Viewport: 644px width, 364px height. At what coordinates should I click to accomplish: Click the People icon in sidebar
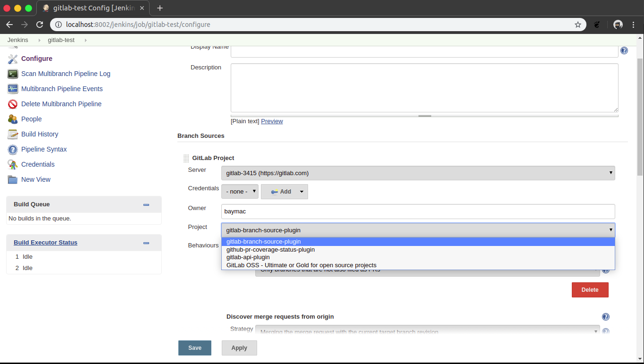tap(13, 119)
